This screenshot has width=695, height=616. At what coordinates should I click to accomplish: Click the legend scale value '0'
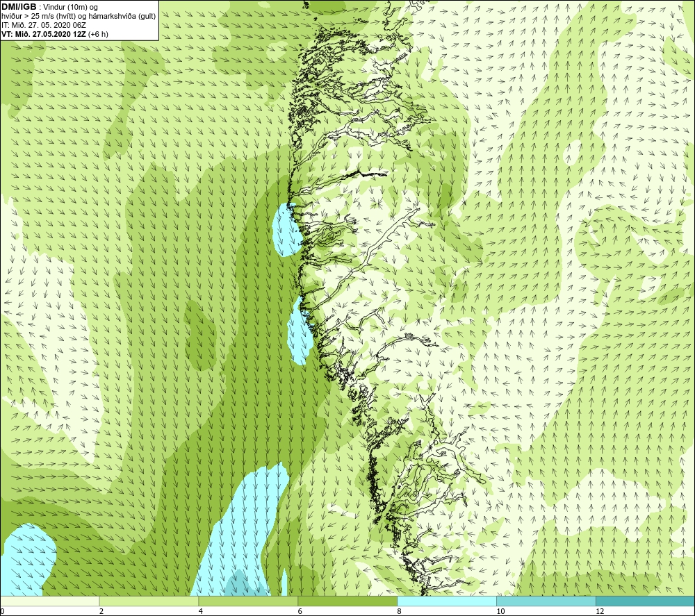(2, 611)
